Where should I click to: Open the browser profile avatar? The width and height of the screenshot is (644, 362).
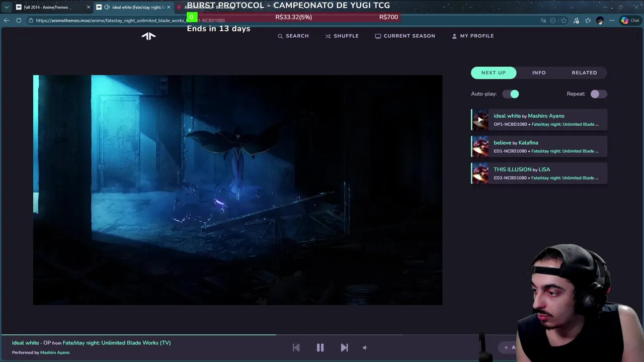pyautogui.click(x=600, y=21)
